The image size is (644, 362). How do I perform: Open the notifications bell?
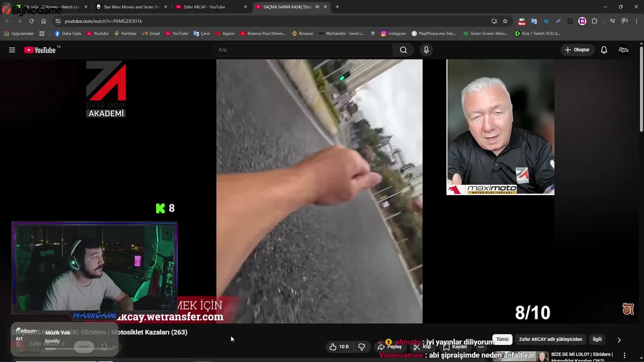[604, 50]
